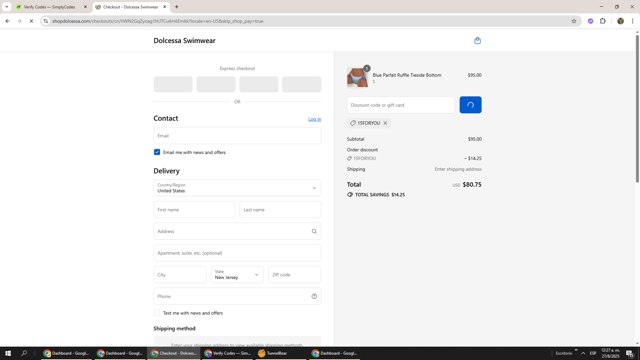This screenshot has height=360, width=640.
Task: Click the search icon in Address field
Action: (x=314, y=231)
